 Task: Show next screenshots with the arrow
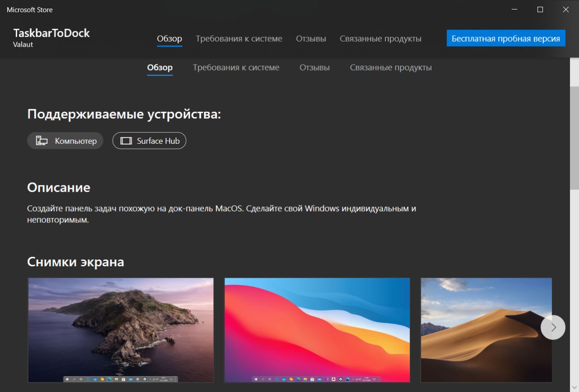(553, 327)
